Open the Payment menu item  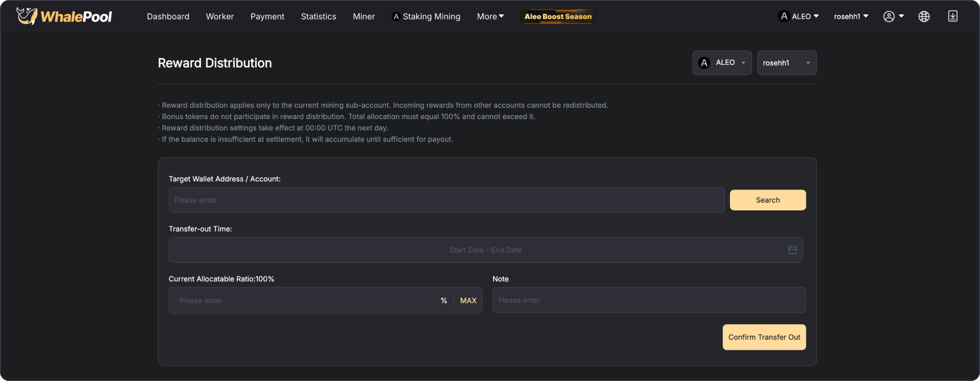[267, 16]
